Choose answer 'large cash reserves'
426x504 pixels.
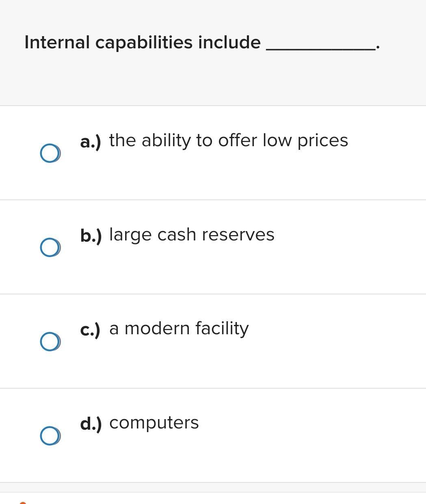[192, 235]
